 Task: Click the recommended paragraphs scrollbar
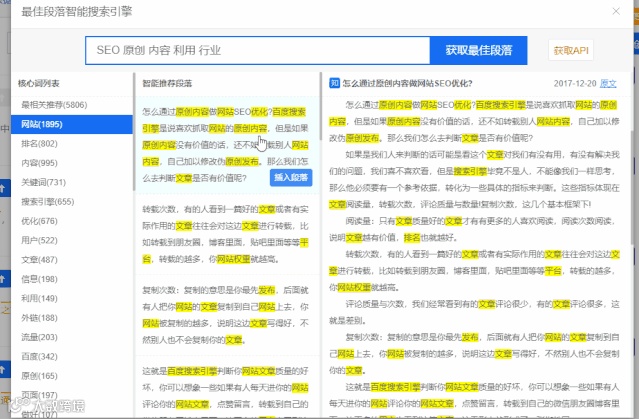tap(321, 107)
